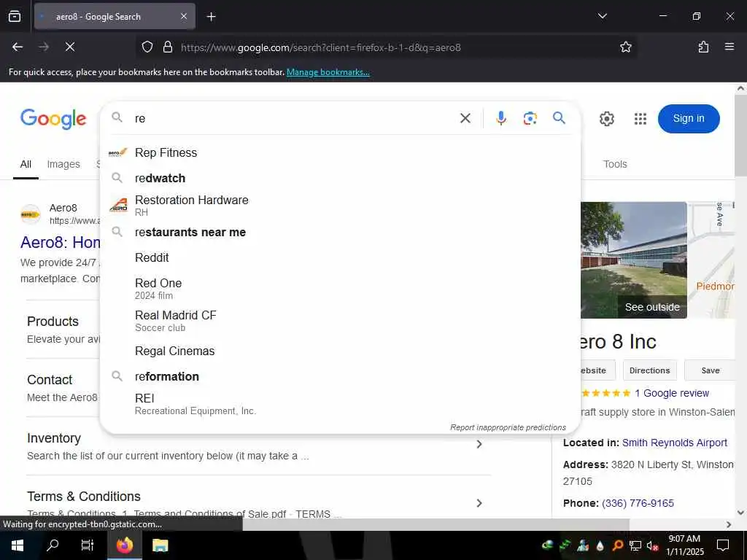Click the blue magnifier search button

tap(560, 117)
